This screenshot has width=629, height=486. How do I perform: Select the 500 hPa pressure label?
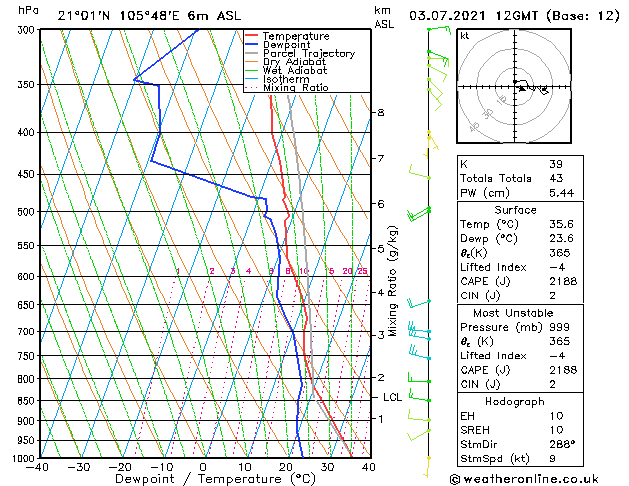point(27,212)
